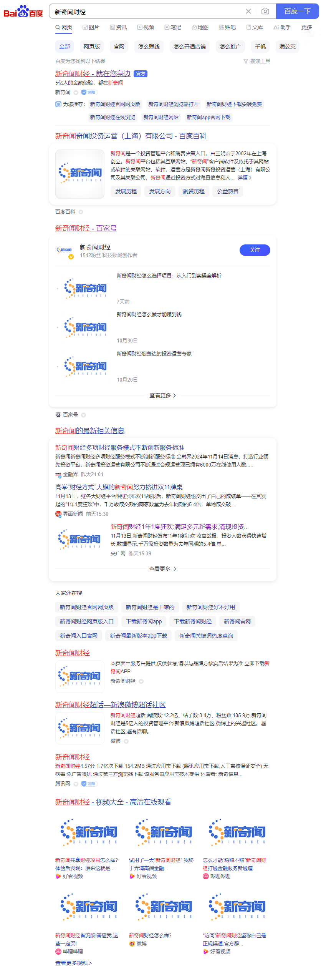Click 好看视频 icon under 共享财经项目 video
The image size is (321, 980).
58,876
